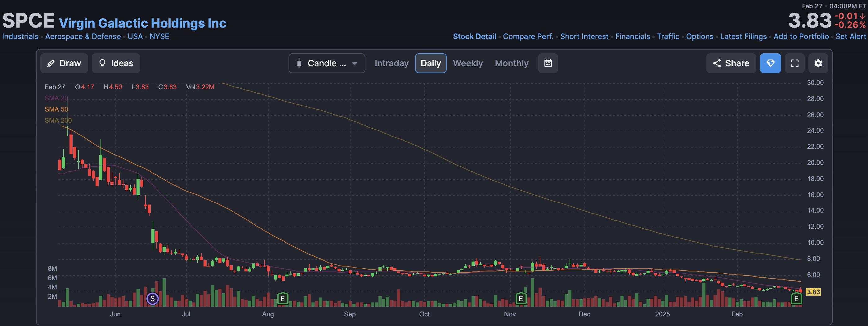Click the SMA 200 indicator label
The height and width of the screenshot is (326, 868).
(58, 120)
